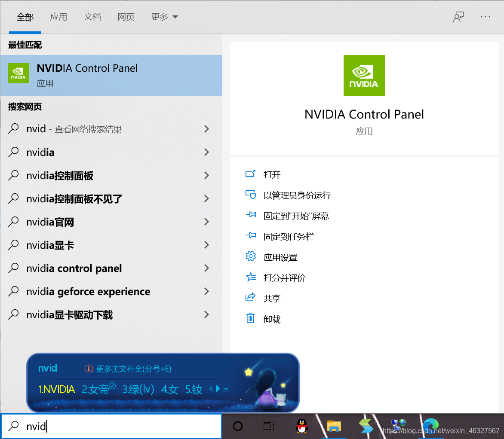The width and height of the screenshot is (504, 439).
Task: Open the Microsoft Edge taskbar icon
Action: pyautogui.click(x=431, y=426)
